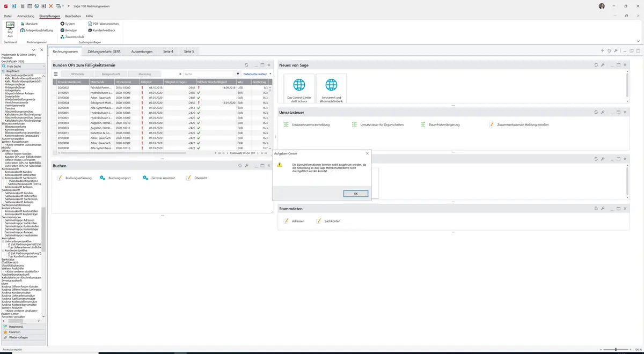Open the Bearbeiten menu
This screenshot has width=644, height=354.
[73, 16]
